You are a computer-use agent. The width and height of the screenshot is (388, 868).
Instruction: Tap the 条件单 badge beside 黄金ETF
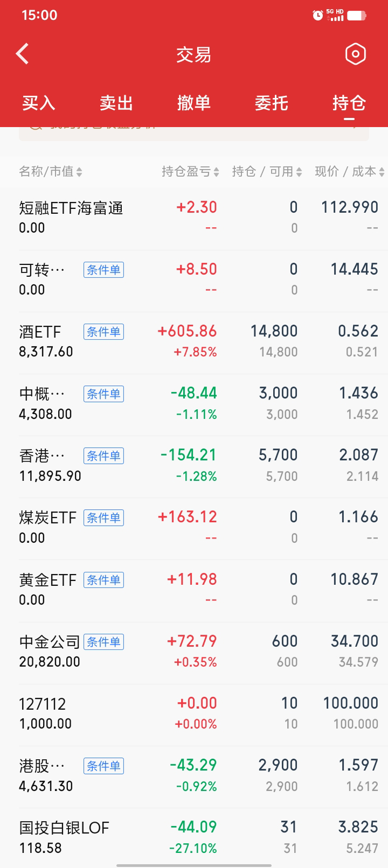[x=103, y=580]
